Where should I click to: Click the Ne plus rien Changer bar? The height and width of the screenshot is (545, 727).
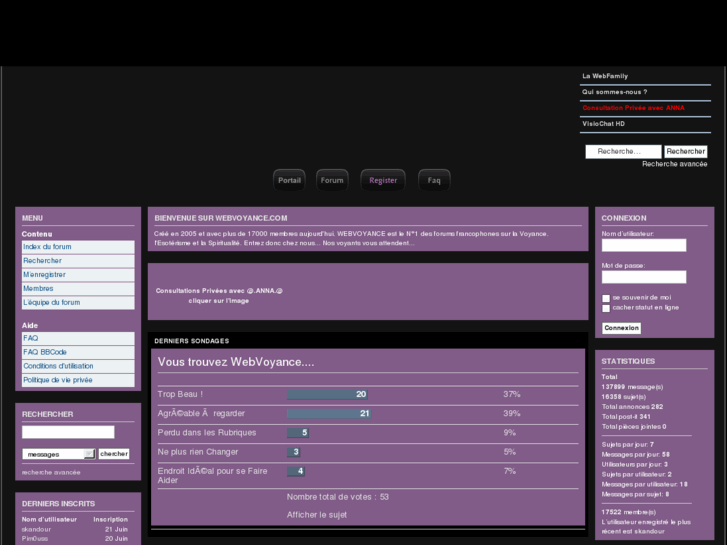tap(294, 452)
